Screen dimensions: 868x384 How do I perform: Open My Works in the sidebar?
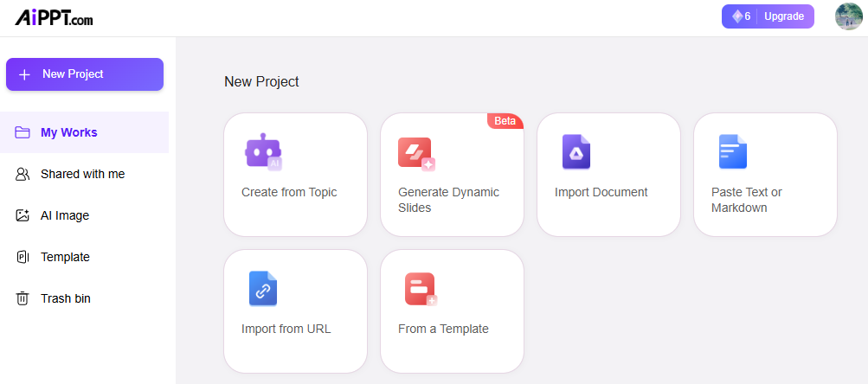point(68,132)
